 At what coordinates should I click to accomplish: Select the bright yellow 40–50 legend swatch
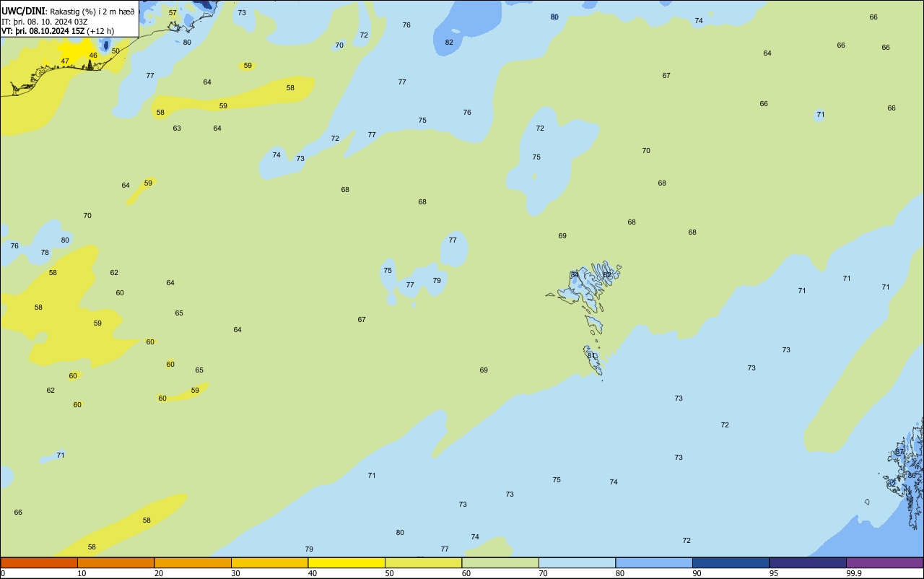[x=346, y=562]
